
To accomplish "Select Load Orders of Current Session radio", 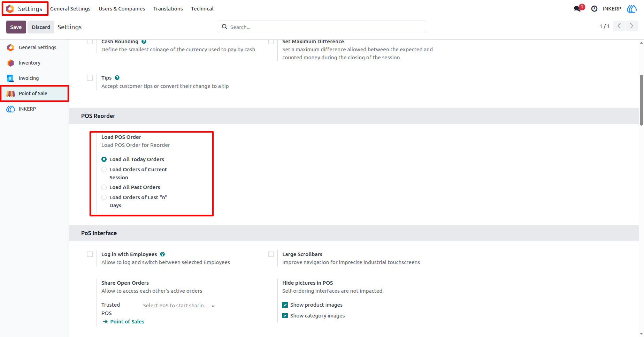I will (104, 170).
